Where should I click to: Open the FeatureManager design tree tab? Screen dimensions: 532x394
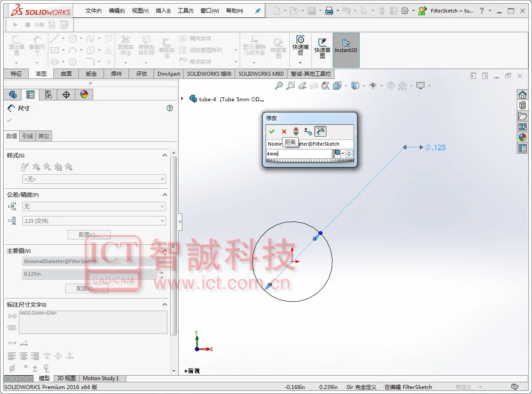pos(13,95)
